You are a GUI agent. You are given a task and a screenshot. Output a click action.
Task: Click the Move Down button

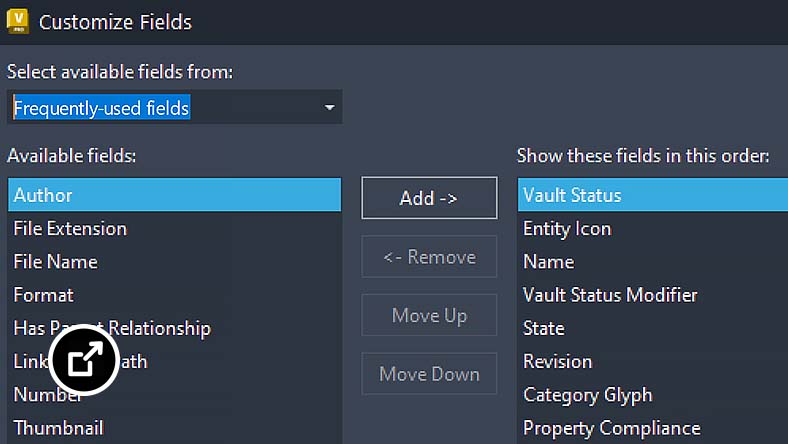pos(429,374)
